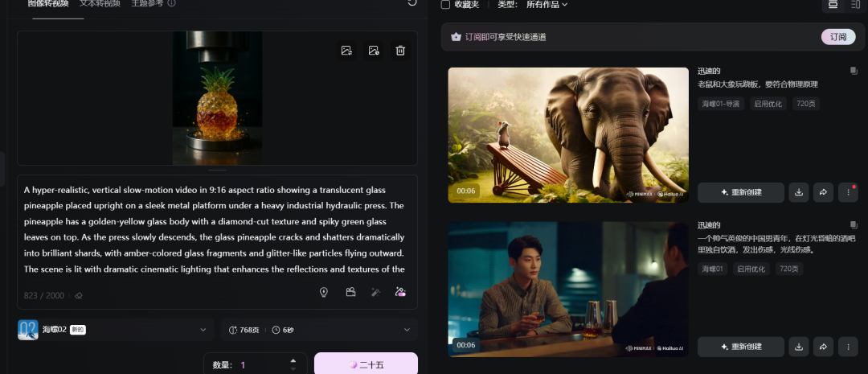Switch to the compact list view layout
This screenshot has width=868, height=374.
(854, 5)
